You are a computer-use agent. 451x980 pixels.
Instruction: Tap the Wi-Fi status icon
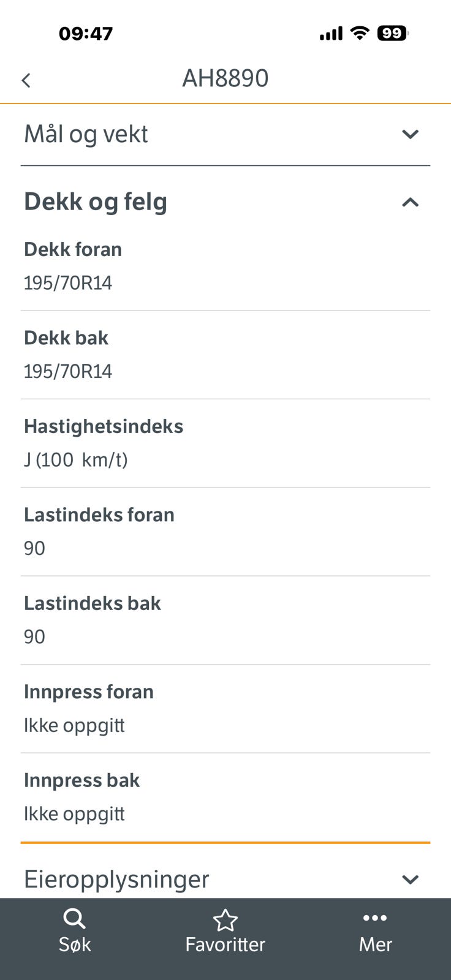point(360,33)
